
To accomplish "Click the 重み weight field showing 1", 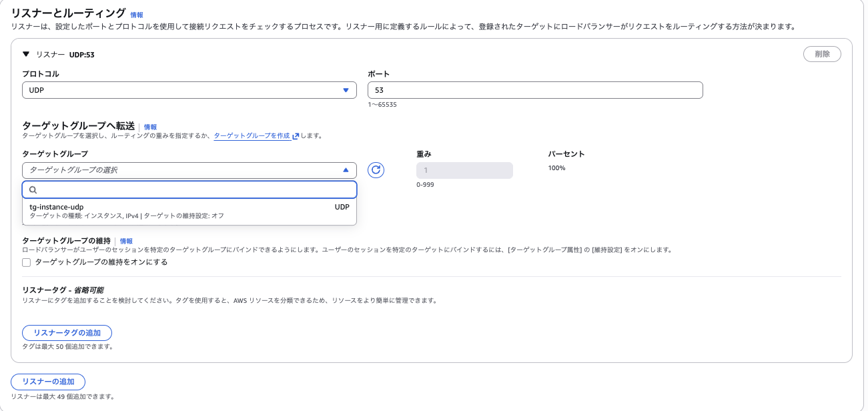I will tap(464, 170).
